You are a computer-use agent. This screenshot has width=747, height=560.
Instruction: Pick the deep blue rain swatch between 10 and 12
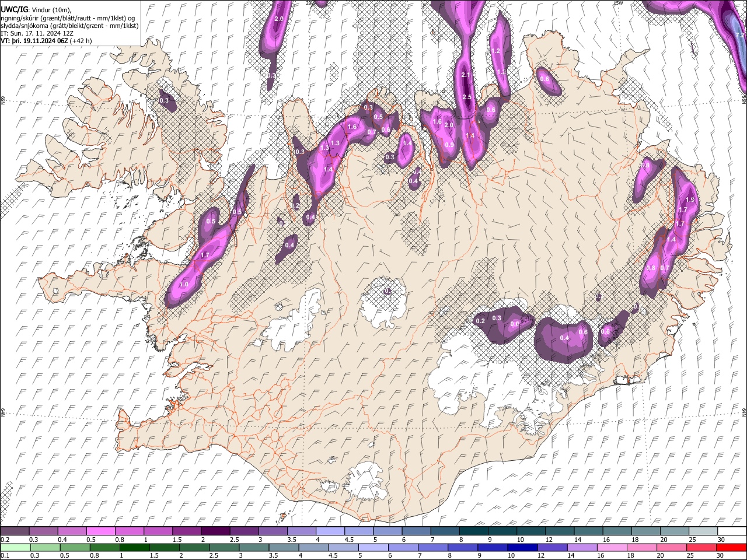(x=522, y=547)
